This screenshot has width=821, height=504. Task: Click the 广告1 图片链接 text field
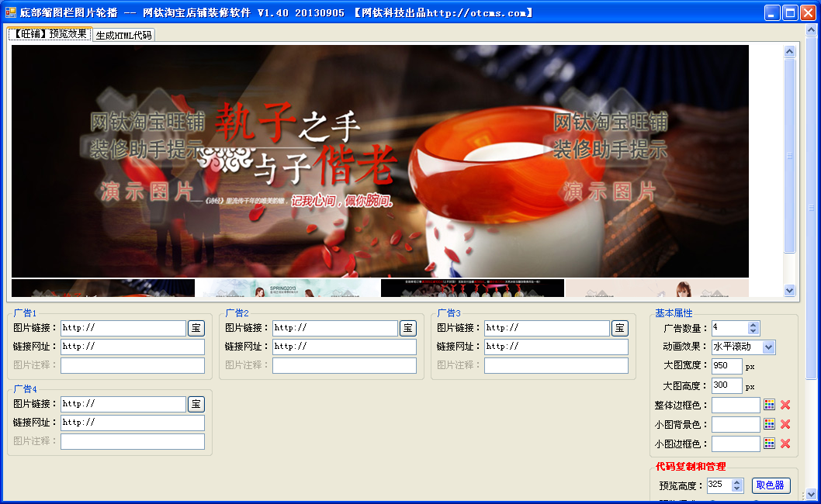coord(123,328)
